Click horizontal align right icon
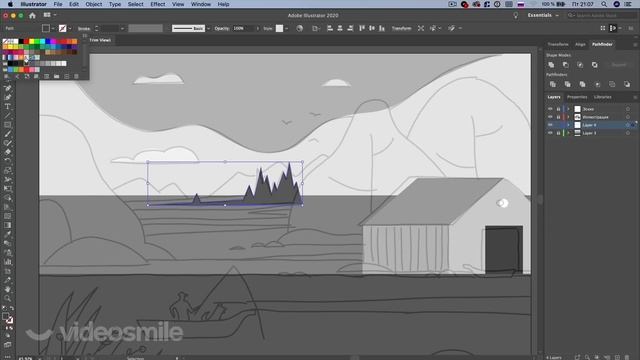The width and height of the screenshot is (640, 360). [x=350, y=28]
